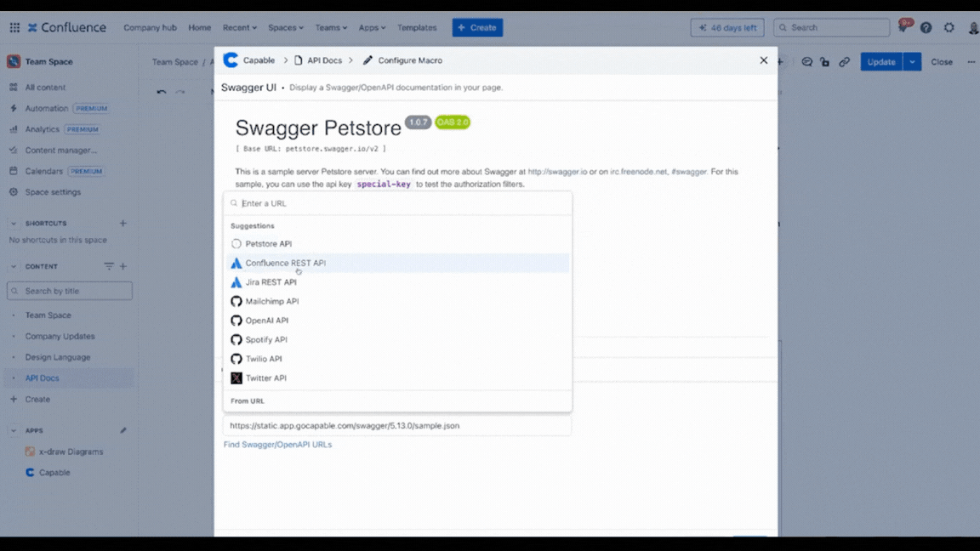
Task: Switch to the Company hub page
Action: coord(150,27)
